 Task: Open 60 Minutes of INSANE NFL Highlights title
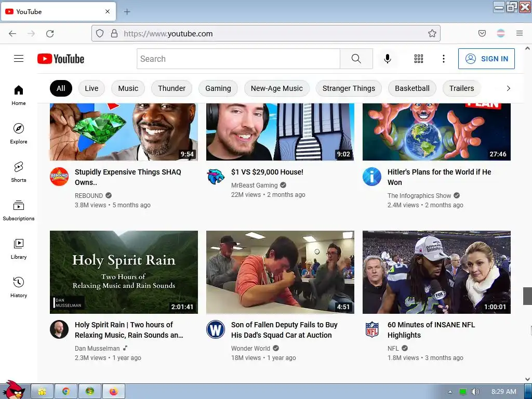(431, 330)
